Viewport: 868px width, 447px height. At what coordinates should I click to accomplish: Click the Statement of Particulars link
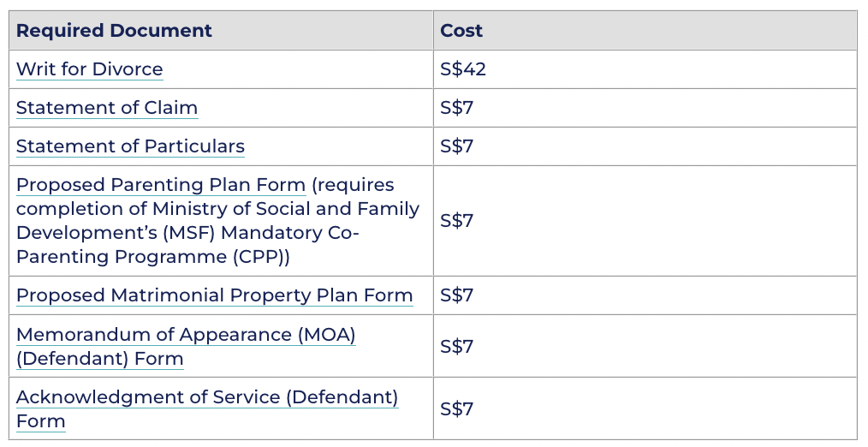click(130, 146)
